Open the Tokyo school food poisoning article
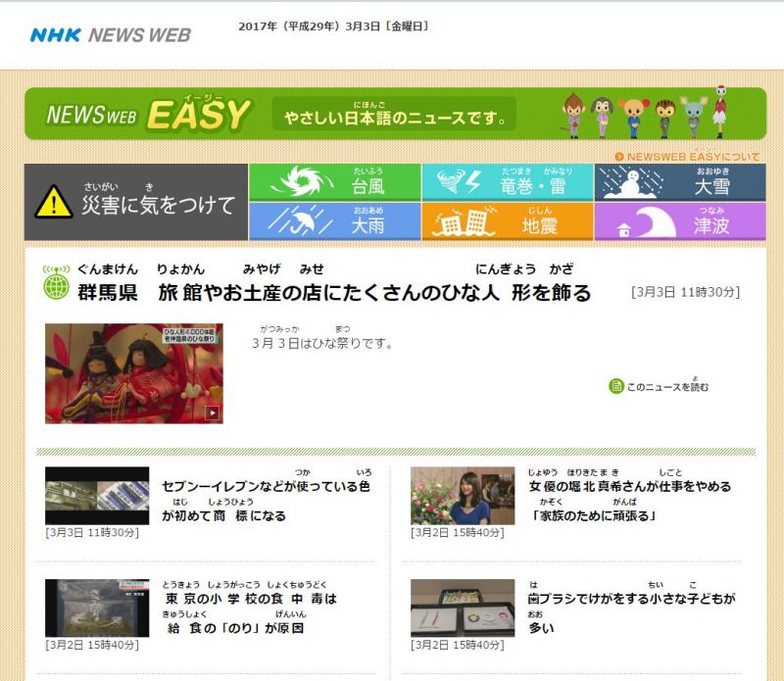The width and height of the screenshot is (784, 681). [249, 612]
